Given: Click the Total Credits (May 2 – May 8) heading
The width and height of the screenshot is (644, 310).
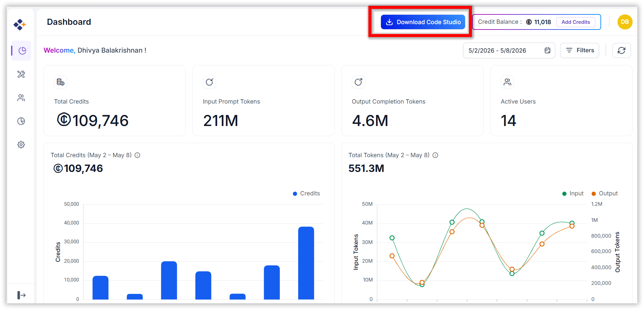Looking at the screenshot, I should pos(91,155).
